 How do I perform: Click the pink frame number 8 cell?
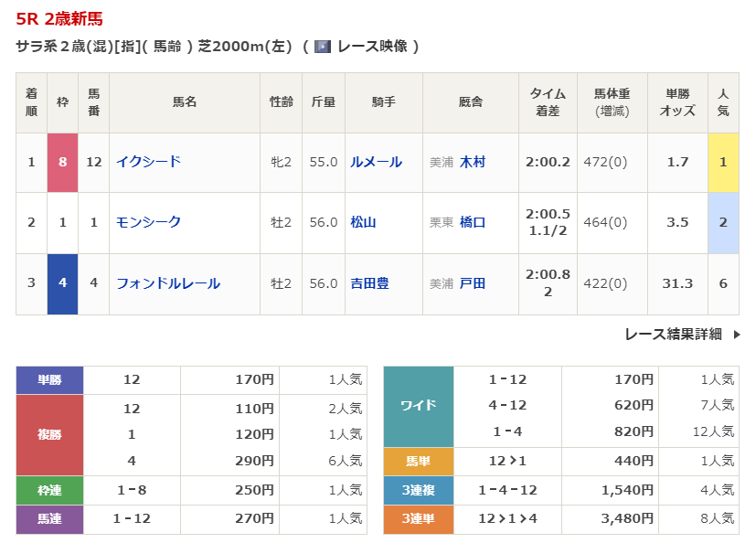click(x=62, y=162)
